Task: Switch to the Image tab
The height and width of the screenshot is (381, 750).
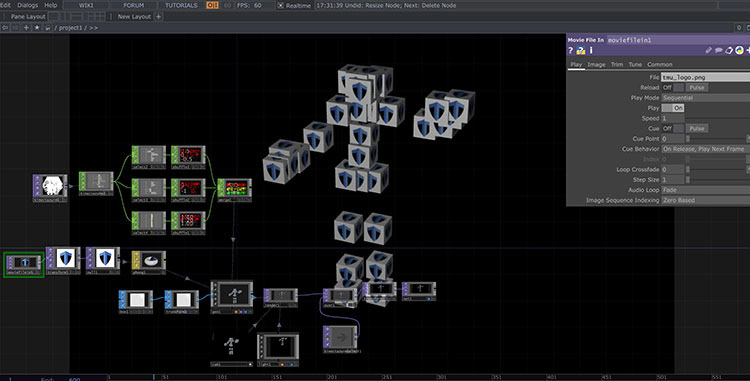Action: coord(596,64)
